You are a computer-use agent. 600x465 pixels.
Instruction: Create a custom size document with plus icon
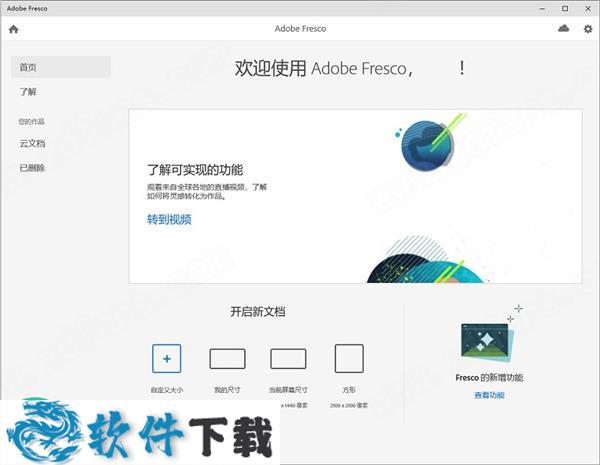[166, 359]
